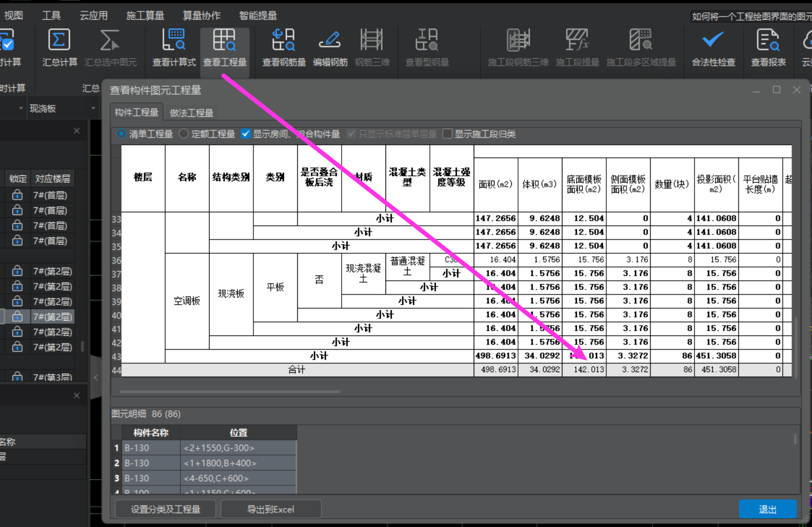Click the 位置 column header
The image size is (812, 527).
click(x=239, y=432)
